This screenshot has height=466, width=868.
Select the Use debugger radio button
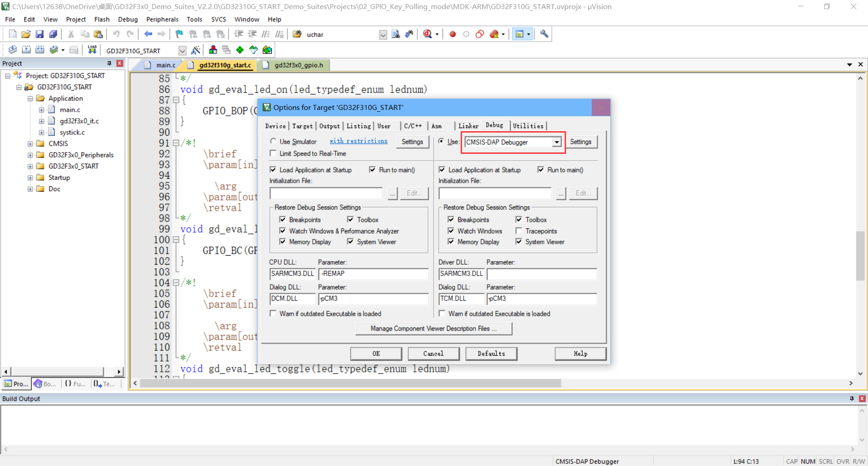[441, 141]
